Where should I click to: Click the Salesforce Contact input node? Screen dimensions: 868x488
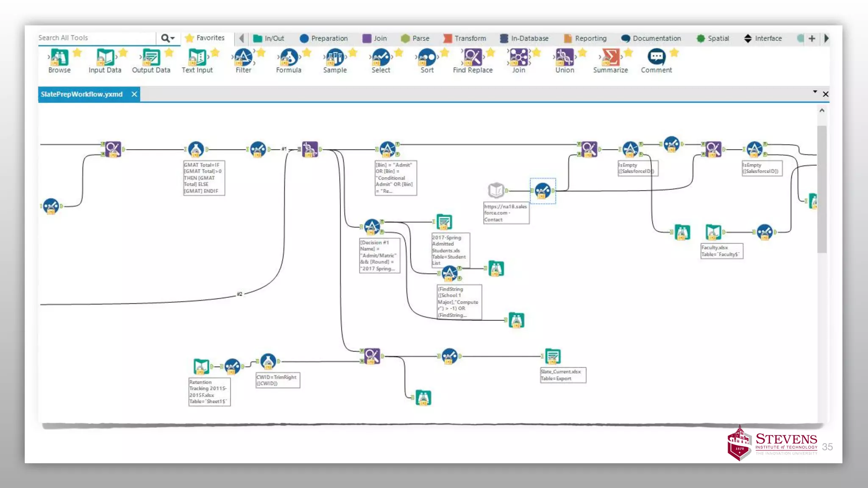tap(496, 191)
